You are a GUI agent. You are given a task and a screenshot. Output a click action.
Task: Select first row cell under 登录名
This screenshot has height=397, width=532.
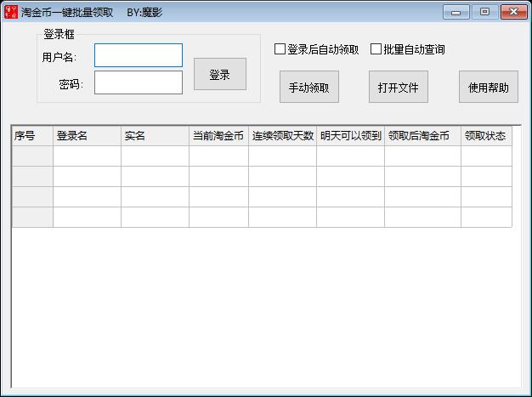[x=87, y=156]
